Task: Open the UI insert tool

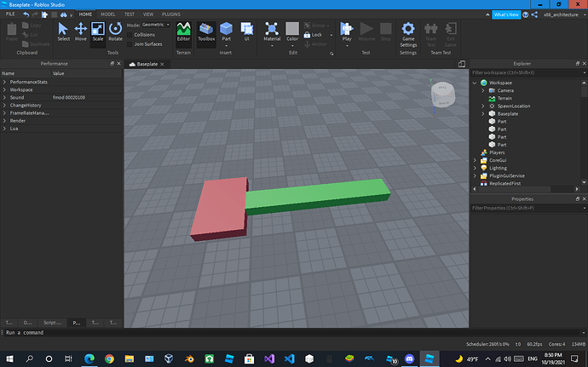Action: click(247, 32)
